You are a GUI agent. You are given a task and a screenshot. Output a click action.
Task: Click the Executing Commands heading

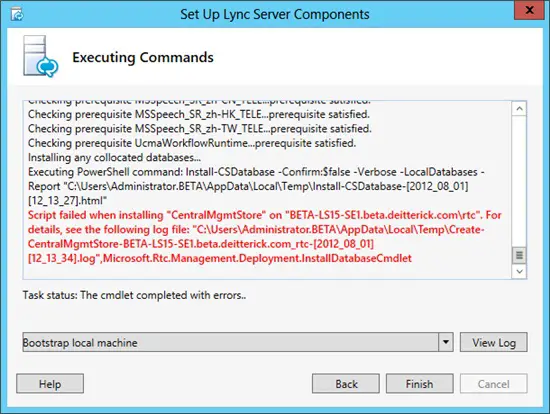(x=143, y=57)
